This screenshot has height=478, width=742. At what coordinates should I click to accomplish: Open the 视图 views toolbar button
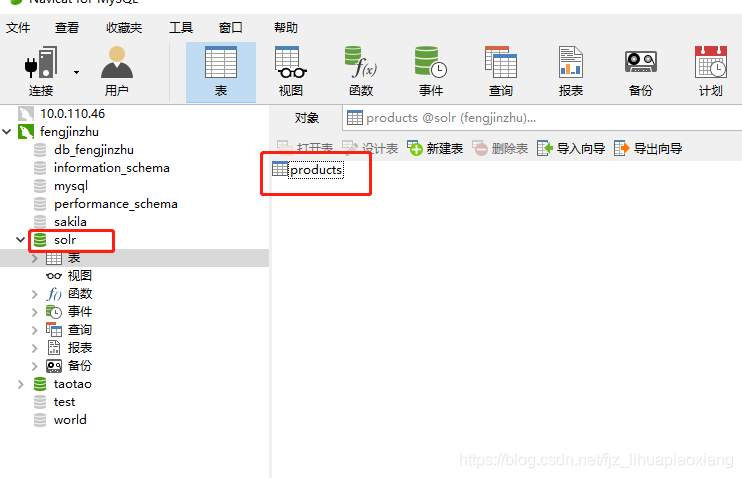[x=291, y=71]
